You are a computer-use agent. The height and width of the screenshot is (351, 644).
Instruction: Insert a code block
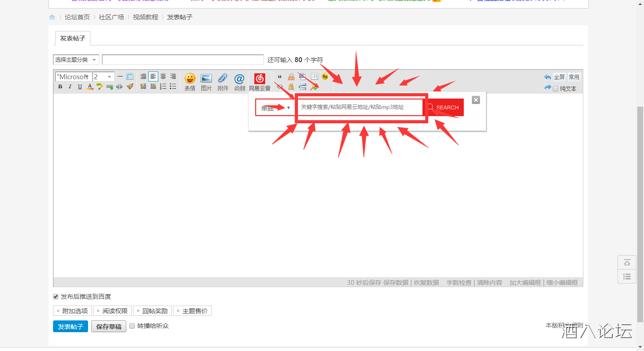(280, 86)
